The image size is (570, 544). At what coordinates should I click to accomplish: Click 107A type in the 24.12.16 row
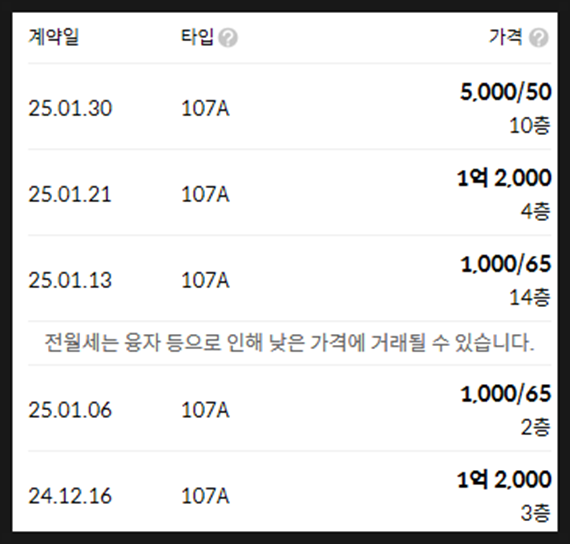205,496
